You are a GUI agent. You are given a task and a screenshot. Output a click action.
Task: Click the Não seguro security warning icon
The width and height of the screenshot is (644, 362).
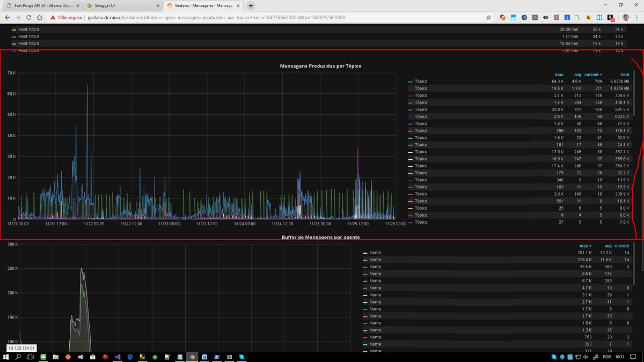click(53, 17)
